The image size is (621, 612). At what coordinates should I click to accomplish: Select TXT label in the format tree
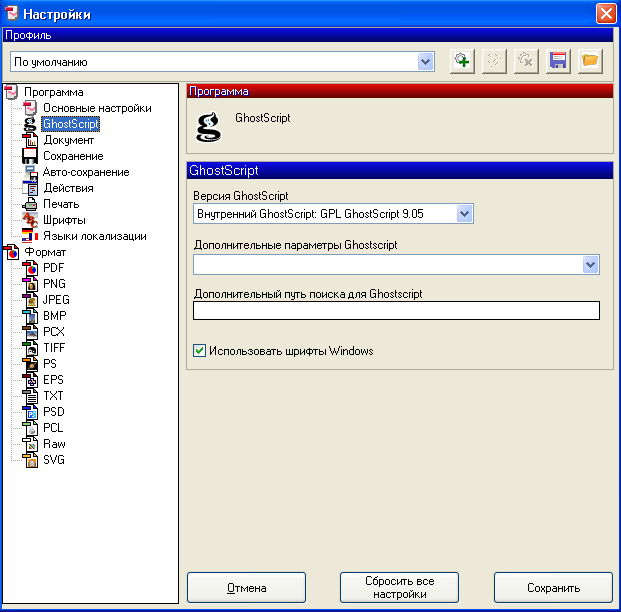click(53, 396)
